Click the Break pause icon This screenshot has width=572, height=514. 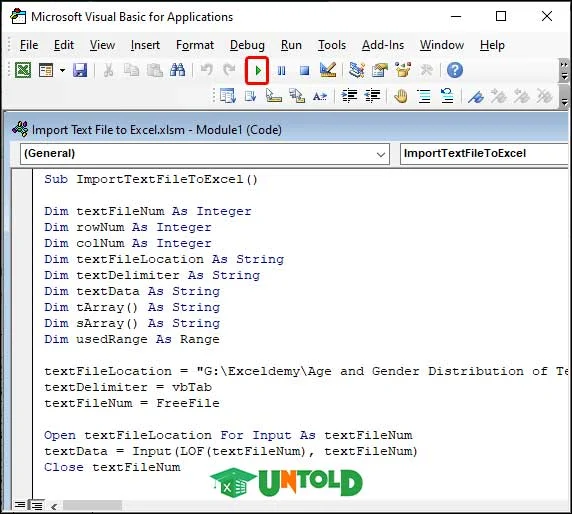pyautogui.click(x=281, y=70)
